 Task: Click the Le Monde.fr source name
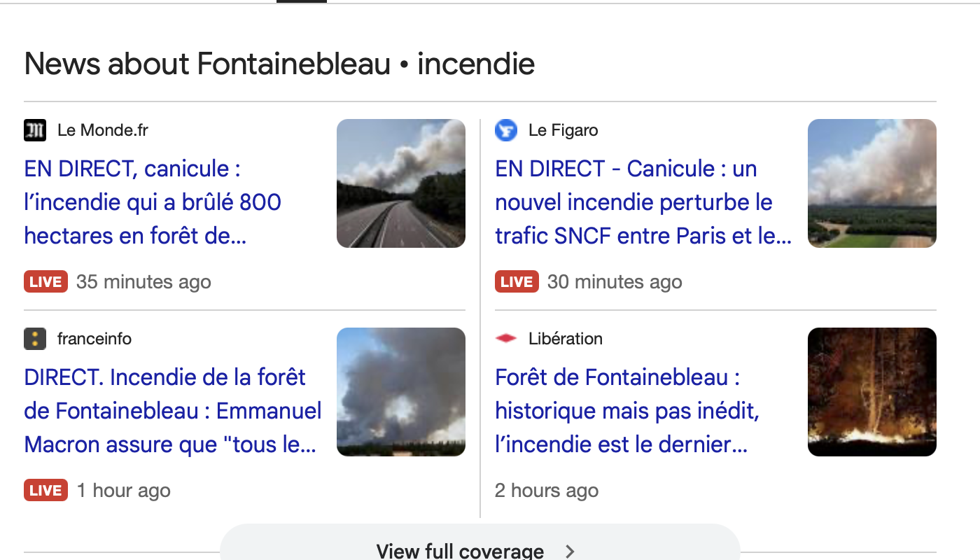coord(103,130)
